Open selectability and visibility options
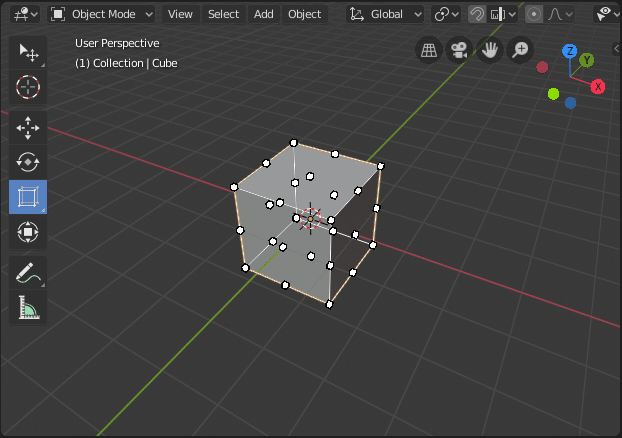This screenshot has height=438, width=622. point(607,14)
